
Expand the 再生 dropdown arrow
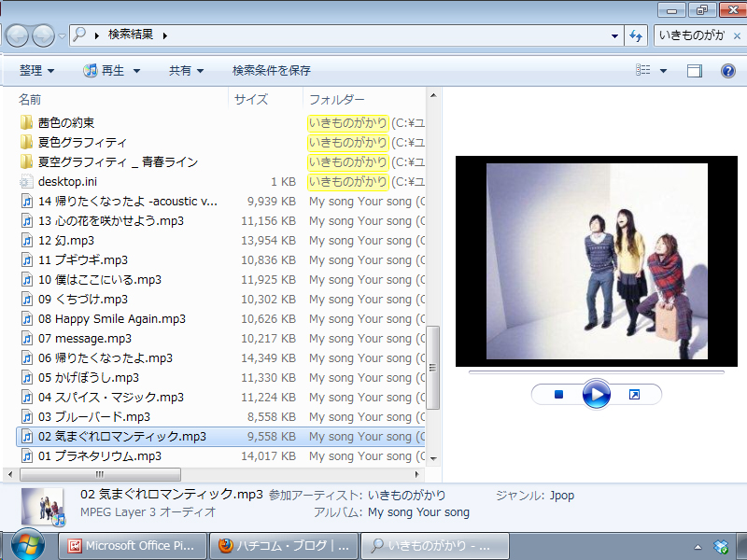coord(136,71)
